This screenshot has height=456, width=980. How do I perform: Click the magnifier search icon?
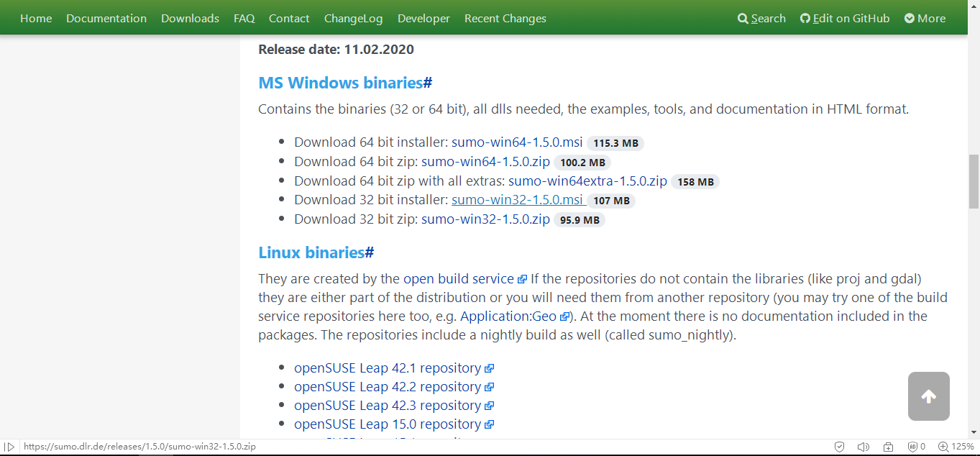(x=743, y=19)
